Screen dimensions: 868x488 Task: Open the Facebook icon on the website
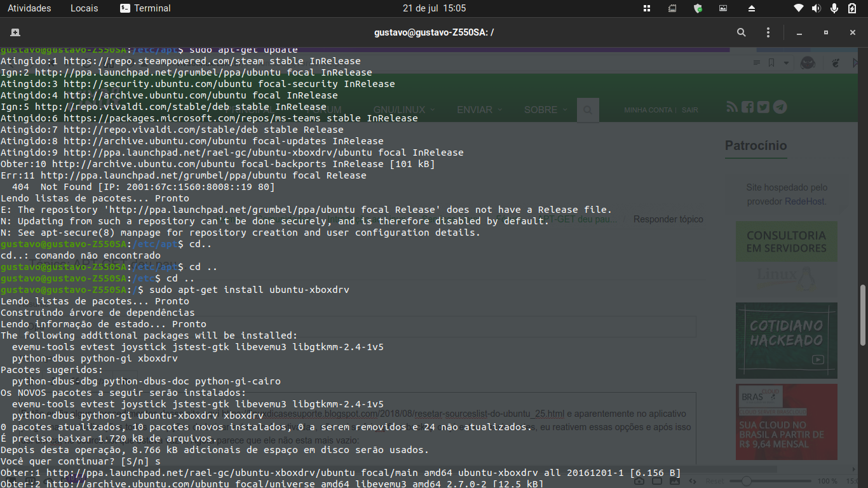tap(747, 107)
